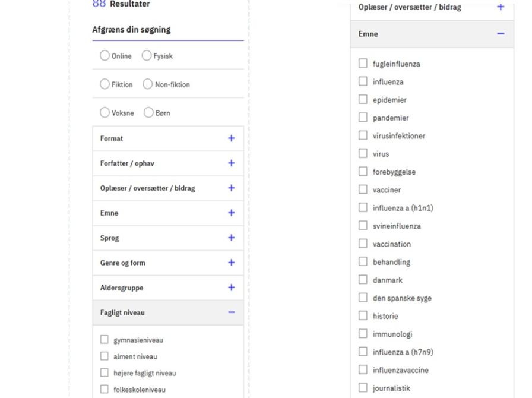Collapse right panel Emne minus icon
The image size is (532, 398).
click(x=501, y=34)
